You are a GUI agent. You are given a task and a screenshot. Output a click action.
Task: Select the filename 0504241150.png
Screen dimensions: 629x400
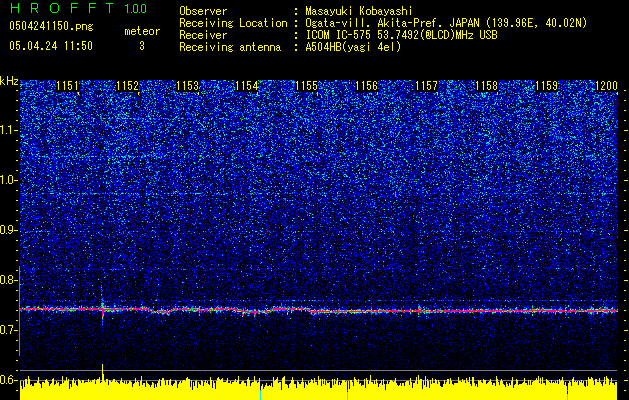49,26
